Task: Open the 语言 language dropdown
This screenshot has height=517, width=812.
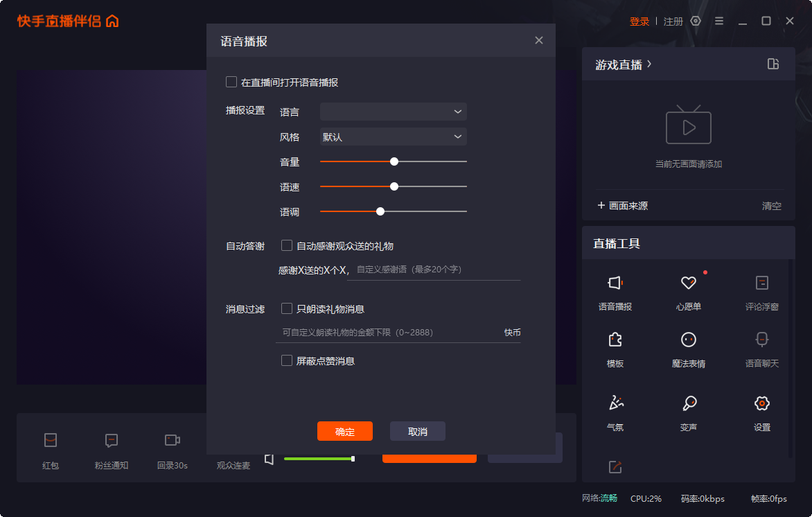Action: click(393, 111)
